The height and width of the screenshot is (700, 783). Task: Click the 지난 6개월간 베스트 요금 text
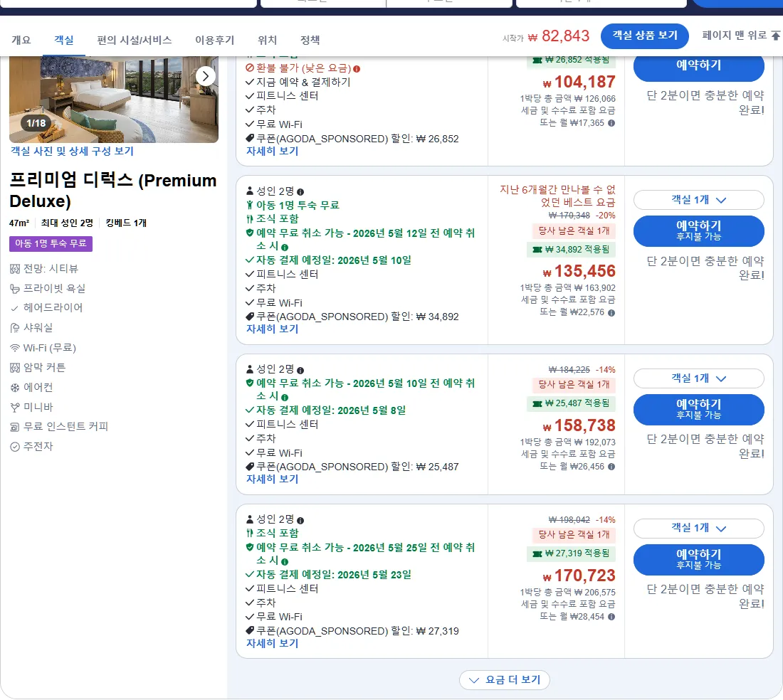point(557,196)
